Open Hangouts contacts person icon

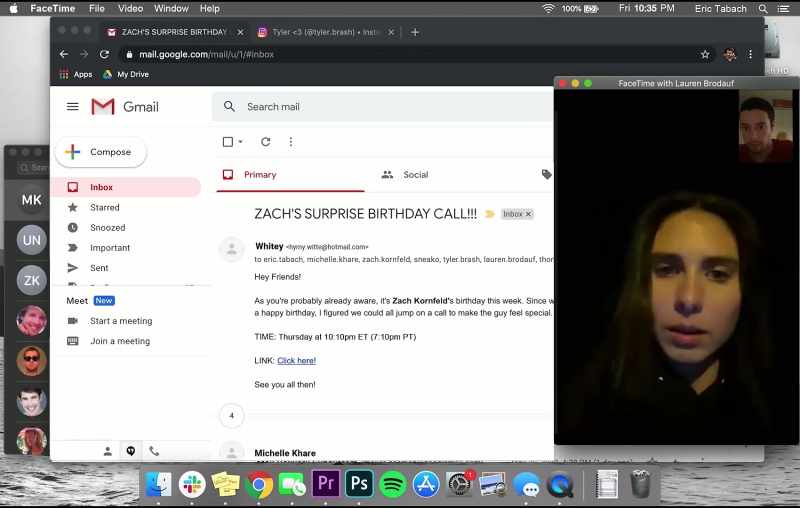click(108, 451)
